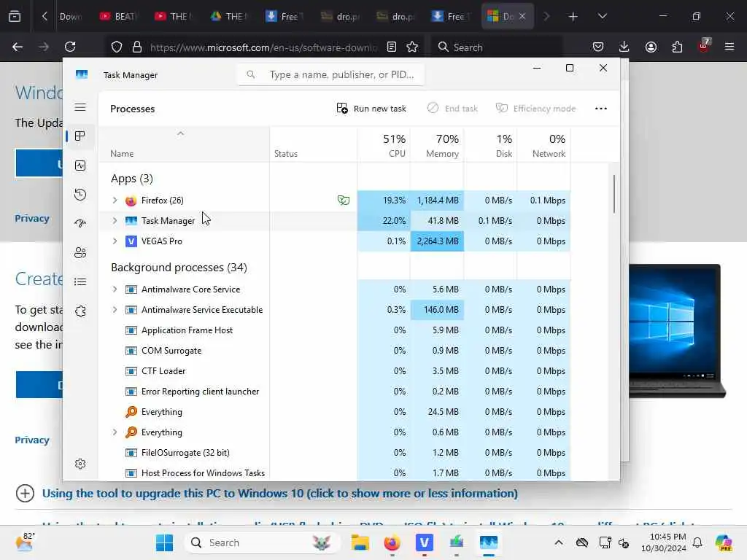Expand the Task Manager process row

tap(115, 220)
